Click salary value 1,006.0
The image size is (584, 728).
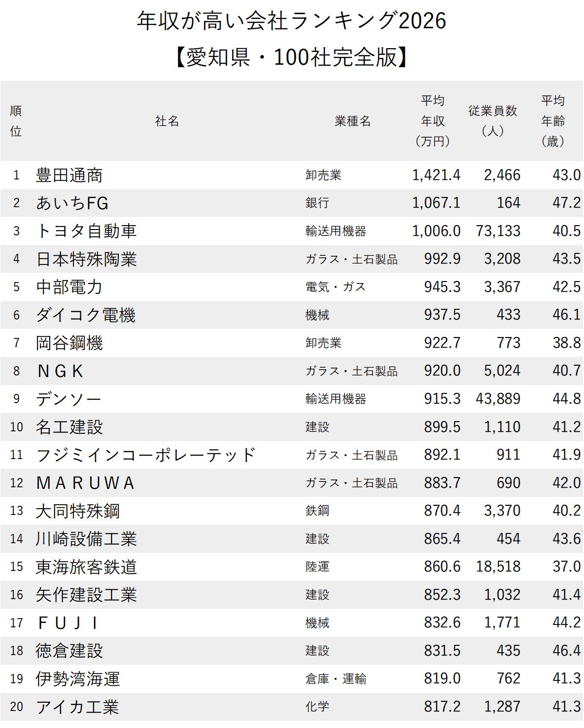(436, 231)
